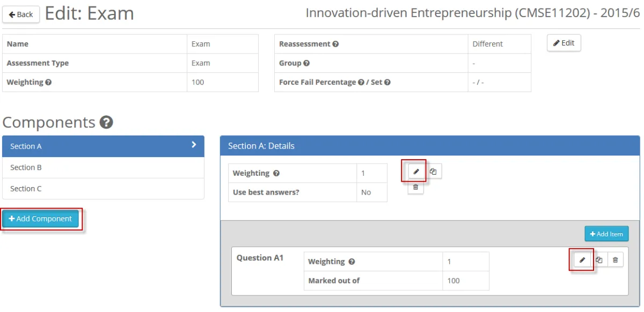644x312 pixels.
Task: Show Section A Details Weighting help
Action: (x=276, y=174)
